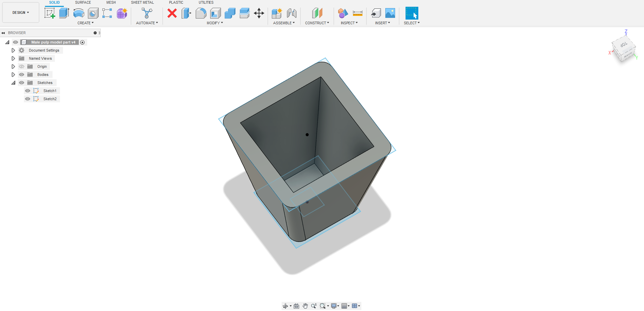644x311 pixels.
Task: Select the SOLID tab
Action: pos(54,2)
